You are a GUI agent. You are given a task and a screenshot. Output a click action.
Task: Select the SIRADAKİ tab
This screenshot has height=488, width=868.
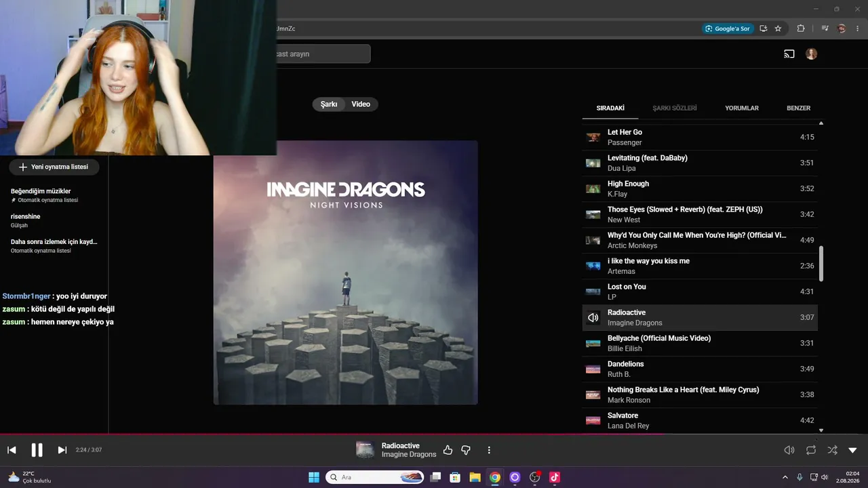[x=610, y=108]
